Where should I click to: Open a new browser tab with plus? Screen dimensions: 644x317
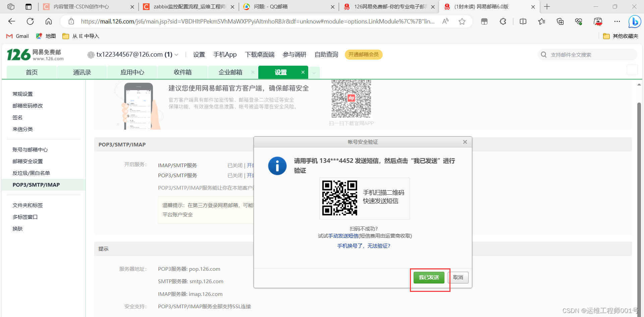[547, 7]
